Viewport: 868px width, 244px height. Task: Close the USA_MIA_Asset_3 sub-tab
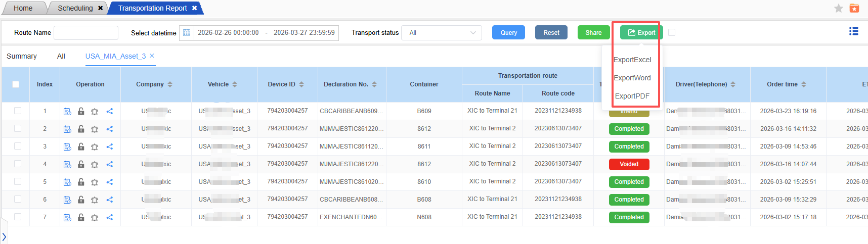pyautogui.click(x=152, y=56)
